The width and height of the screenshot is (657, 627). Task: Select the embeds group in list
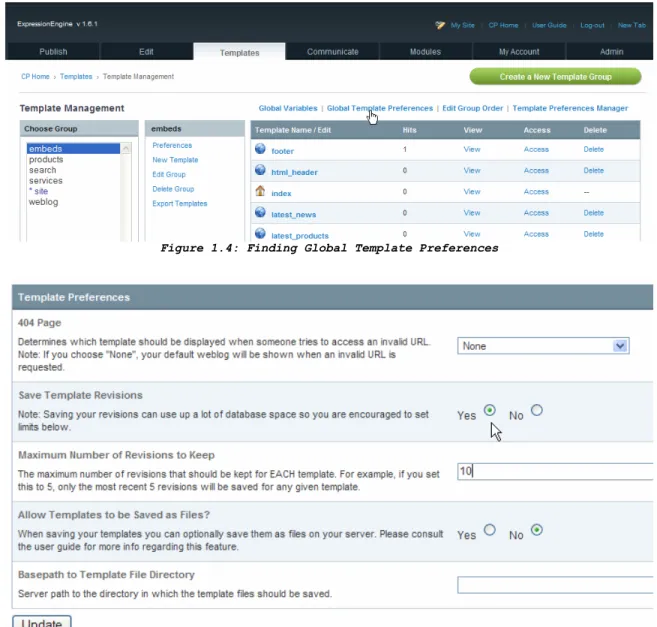pyautogui.click(x=73, y=149)
